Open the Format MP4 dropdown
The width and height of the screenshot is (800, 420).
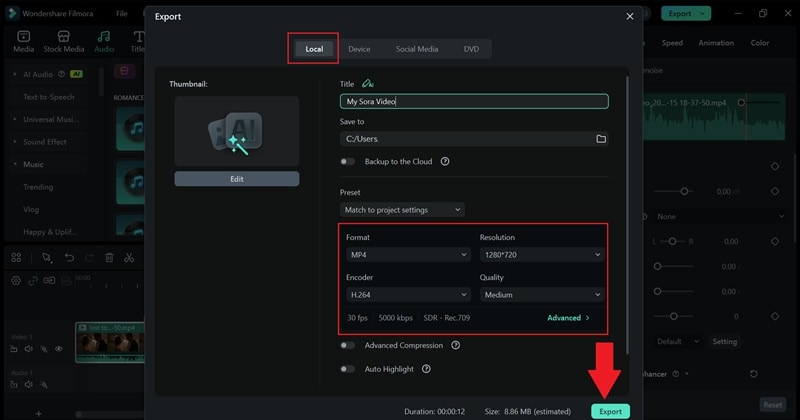point(408,255)
